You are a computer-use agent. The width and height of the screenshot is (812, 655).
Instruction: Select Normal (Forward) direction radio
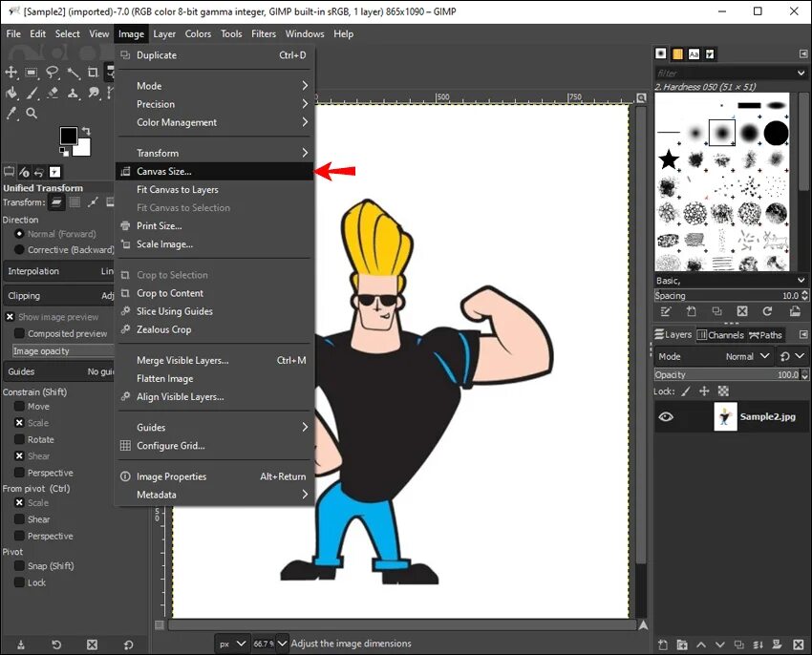pyautogui.click(x=20, y=234)
